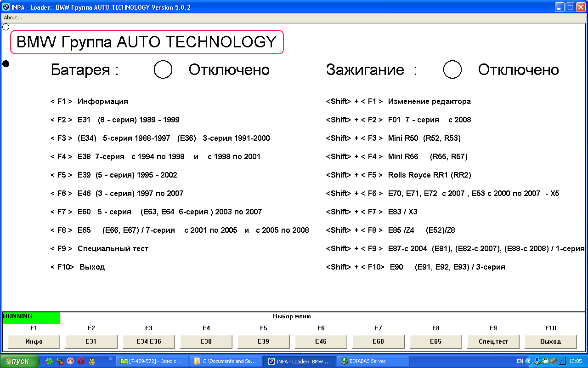Click the 'E65 (E66, E67) / 7-серия' line
The height and width of the screenshot is (368, 588).
pyautogui.click(x=180, y=230)
